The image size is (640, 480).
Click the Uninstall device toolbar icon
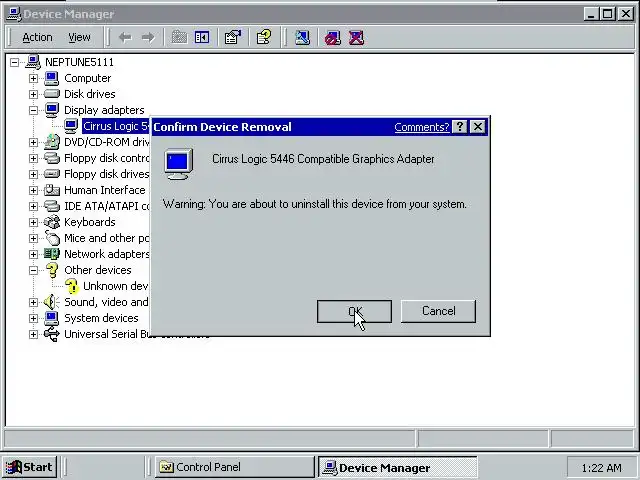[356, 38]
